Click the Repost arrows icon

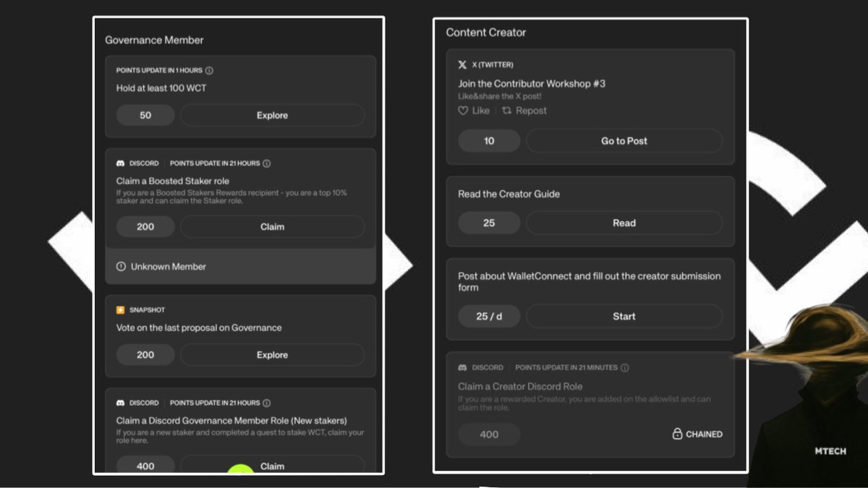coord(507,111)
